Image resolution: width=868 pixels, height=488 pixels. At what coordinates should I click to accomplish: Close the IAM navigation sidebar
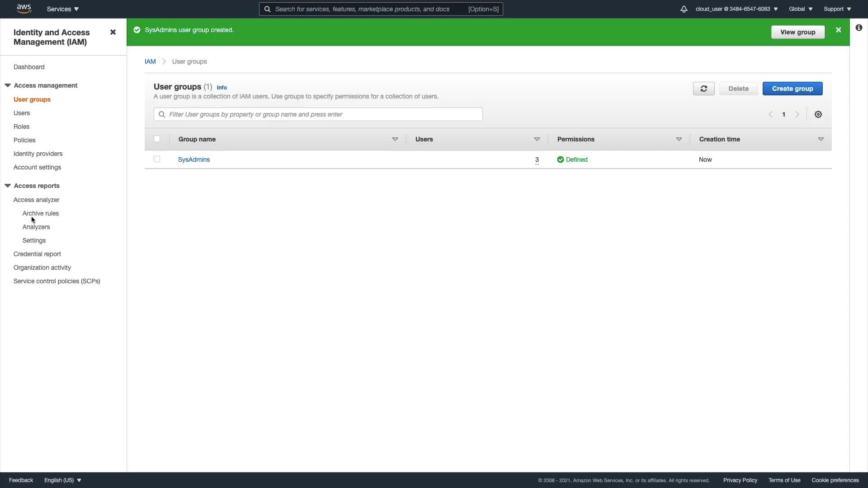coord(113,32)
